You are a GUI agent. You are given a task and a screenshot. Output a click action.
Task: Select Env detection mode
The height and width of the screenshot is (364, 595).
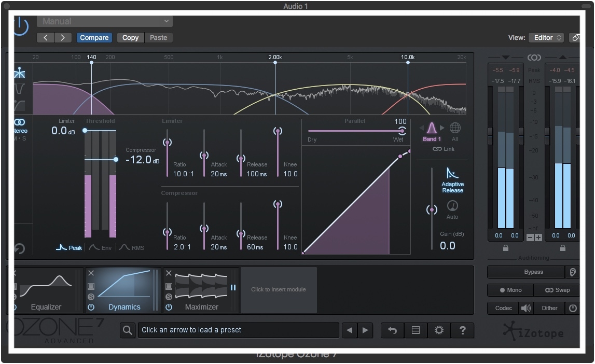[x=101, y=248]
